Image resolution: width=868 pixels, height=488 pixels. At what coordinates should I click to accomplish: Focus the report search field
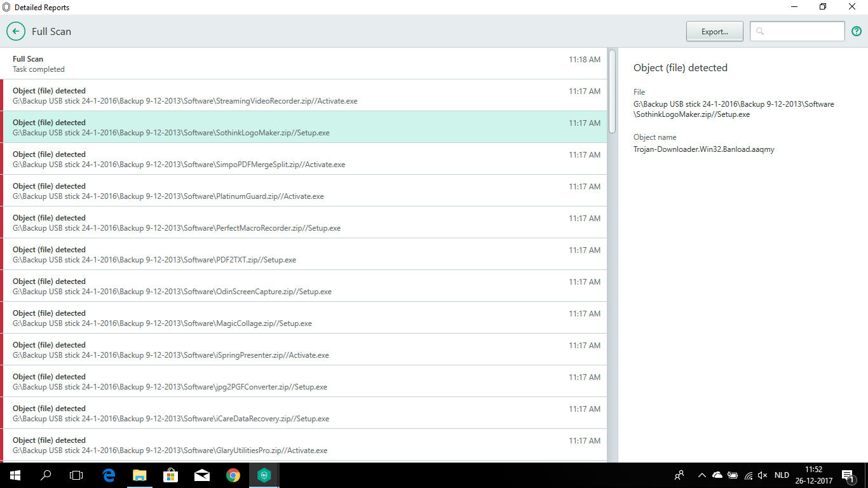click(x=797, y=31)
